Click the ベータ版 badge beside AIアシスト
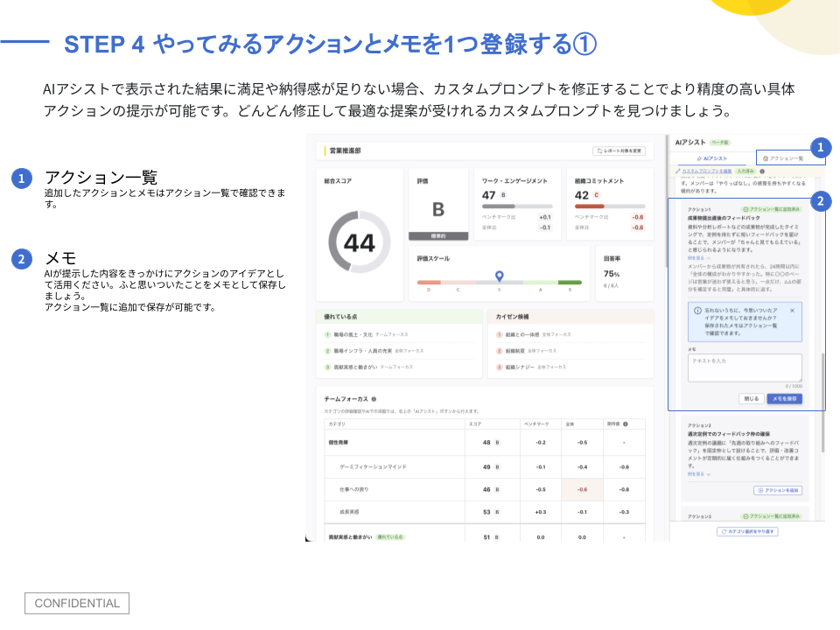 pyautogui.click(x=719, y=143)
